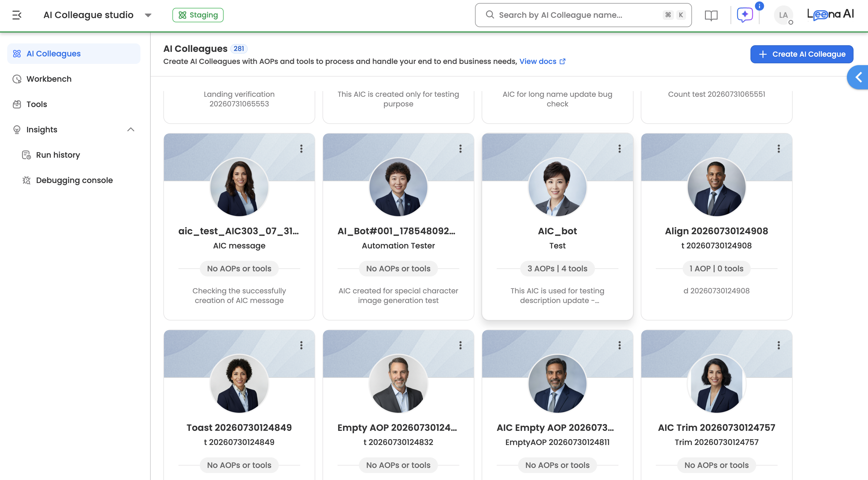Open options menu for AIC_bot card
This screenshot has height=480, width=868.
(619, 149)
